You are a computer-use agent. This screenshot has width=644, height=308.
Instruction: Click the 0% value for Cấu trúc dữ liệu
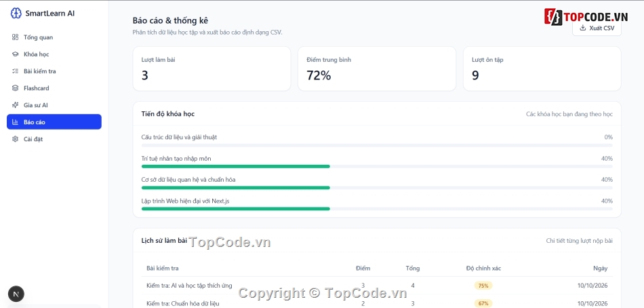[x=608, y=137]
